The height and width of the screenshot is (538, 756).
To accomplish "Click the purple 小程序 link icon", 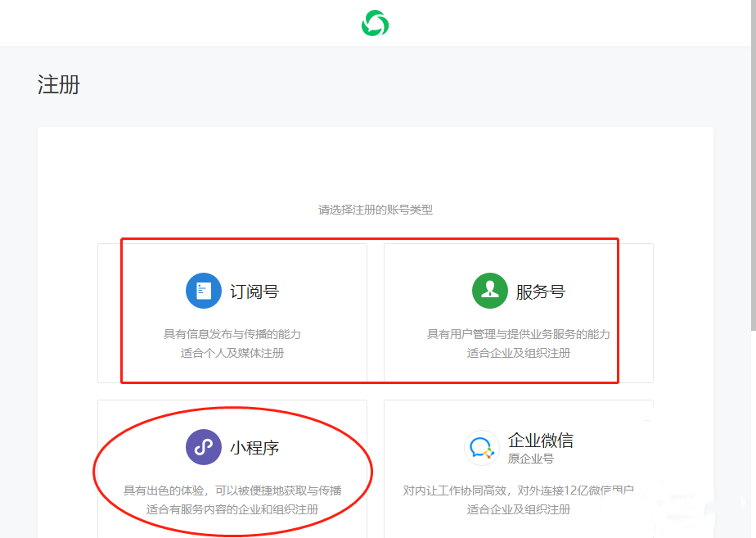I will coord(204,447).
